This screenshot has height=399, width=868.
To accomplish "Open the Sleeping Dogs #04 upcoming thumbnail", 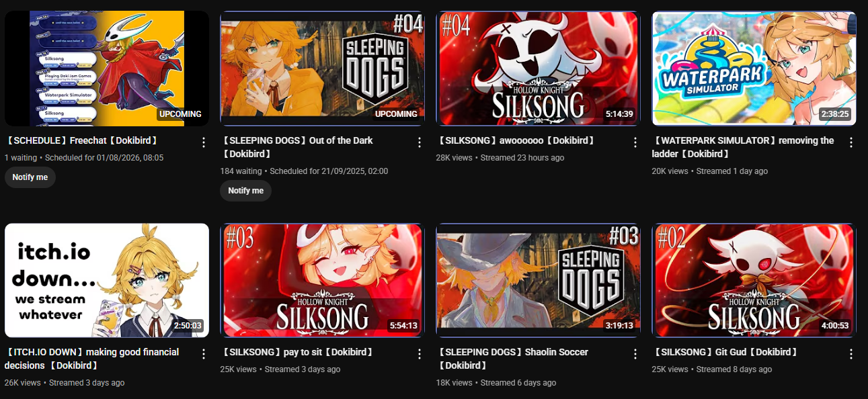I will point(323,69).
